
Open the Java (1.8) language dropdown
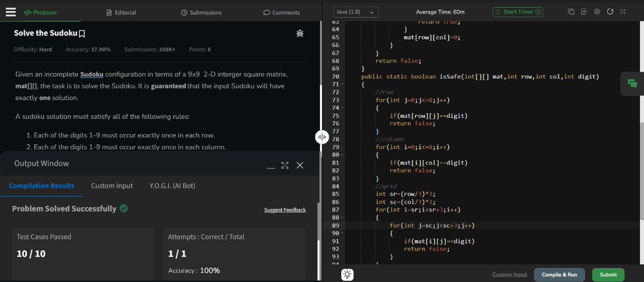coord(356,12)
